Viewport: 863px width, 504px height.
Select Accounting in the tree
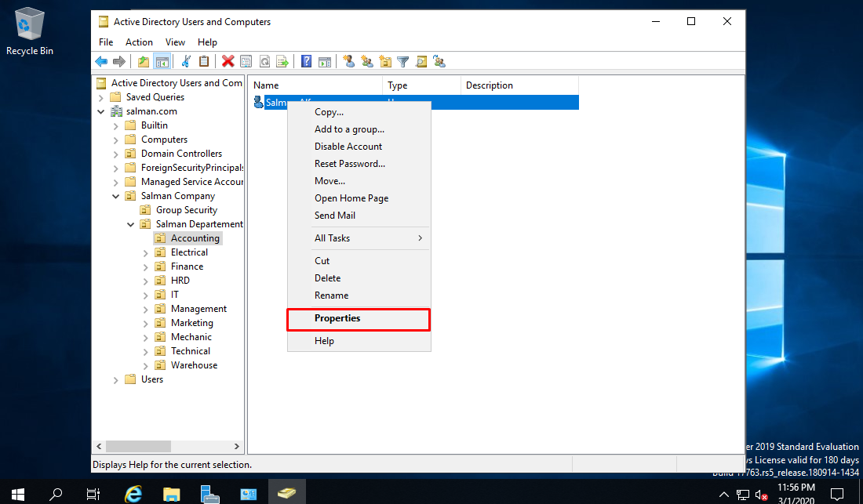pos(195,238)
